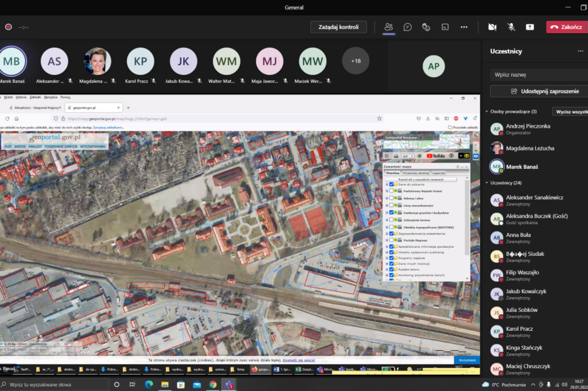Screen dimensions: 588x391
Task: Open the meeting chat icon
Action: point(408,27)
